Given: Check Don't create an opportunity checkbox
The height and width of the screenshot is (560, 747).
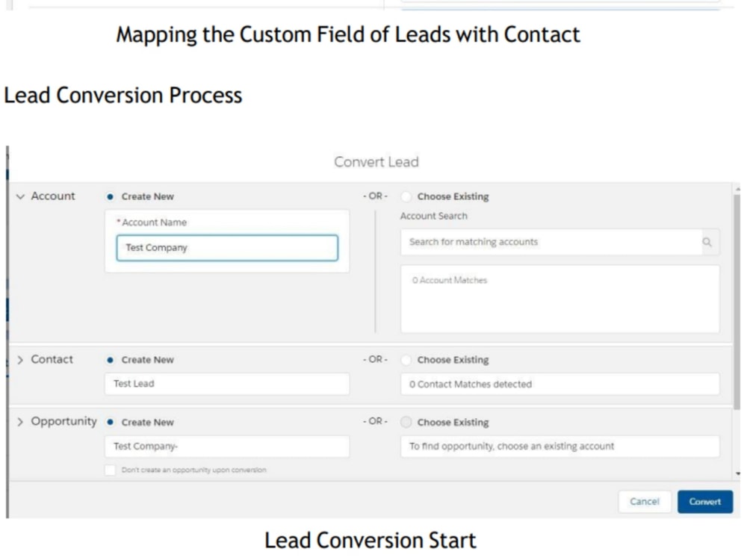Looking at the screenshot, I should coord(111,470).
